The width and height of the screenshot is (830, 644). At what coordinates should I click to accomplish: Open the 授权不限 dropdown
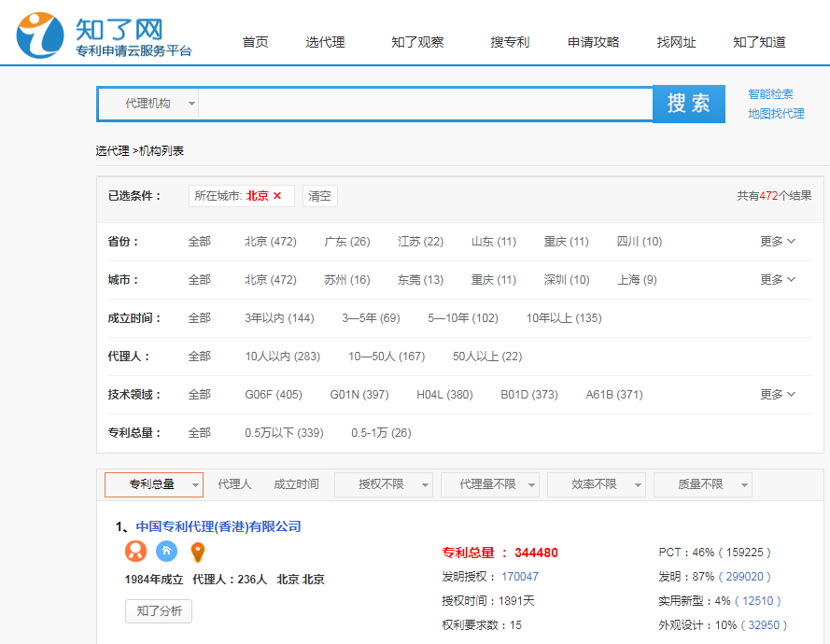384,484
